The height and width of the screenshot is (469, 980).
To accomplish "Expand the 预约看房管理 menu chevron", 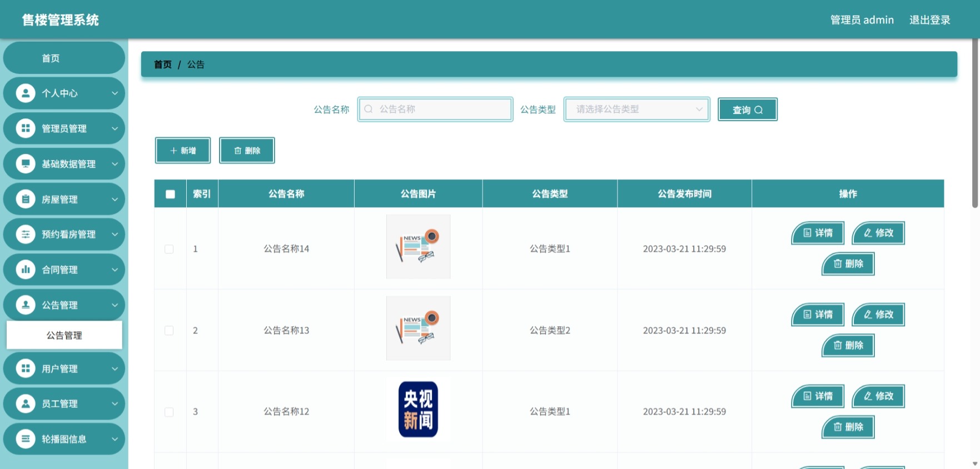I will coord(115,234).
